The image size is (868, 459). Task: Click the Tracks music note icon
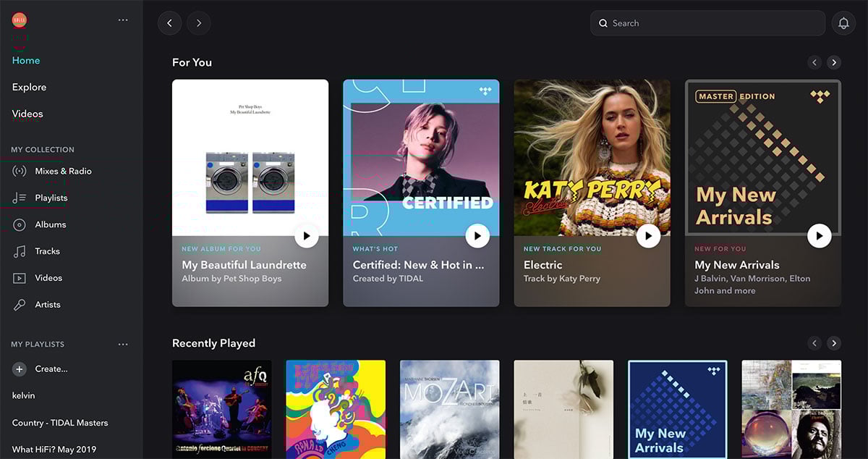coord(20,251)
